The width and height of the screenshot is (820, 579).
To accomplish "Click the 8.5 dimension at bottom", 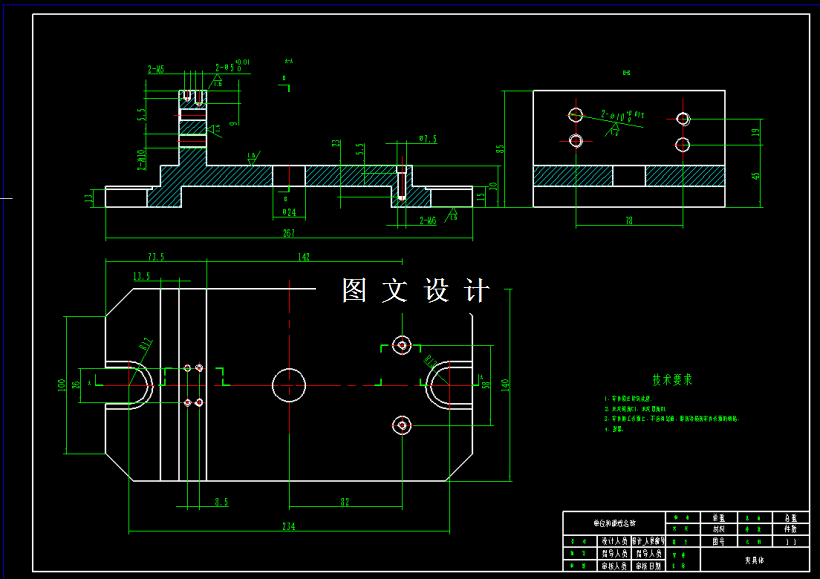I will 221,502.
